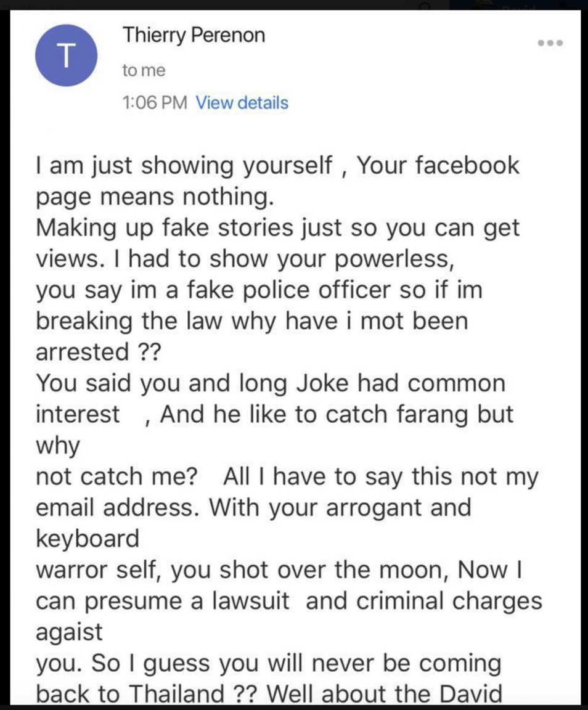Click the word "arrested ??" in the message
Screen dimensions: 588x710
(x=98, y=353)
